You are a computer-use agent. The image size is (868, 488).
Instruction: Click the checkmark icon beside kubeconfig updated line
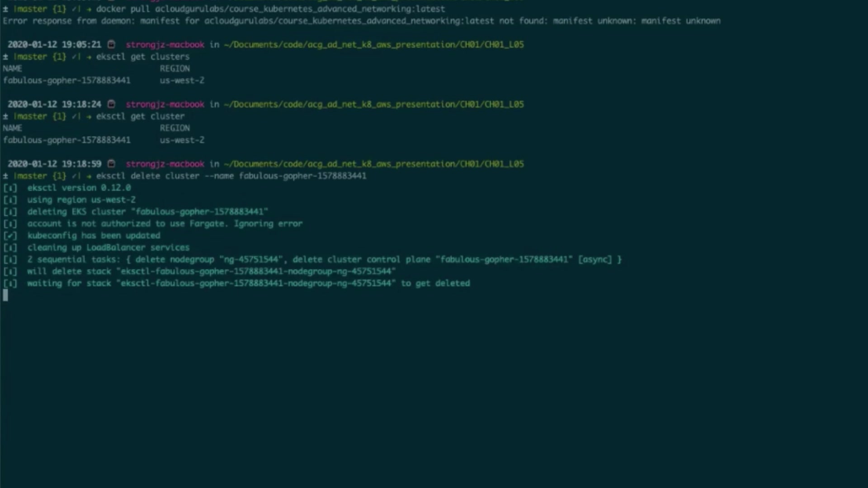(x=10, y=236)
